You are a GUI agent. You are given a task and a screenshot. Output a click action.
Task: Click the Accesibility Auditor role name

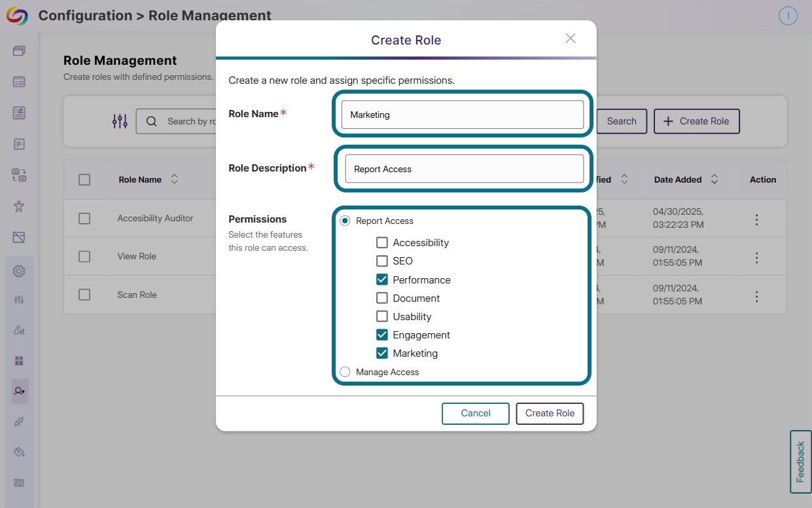[155, 219]
